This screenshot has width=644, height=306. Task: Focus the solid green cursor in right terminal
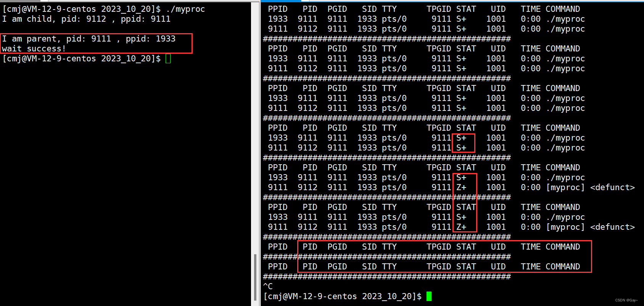pyautogui.click(x=429, y=296)
